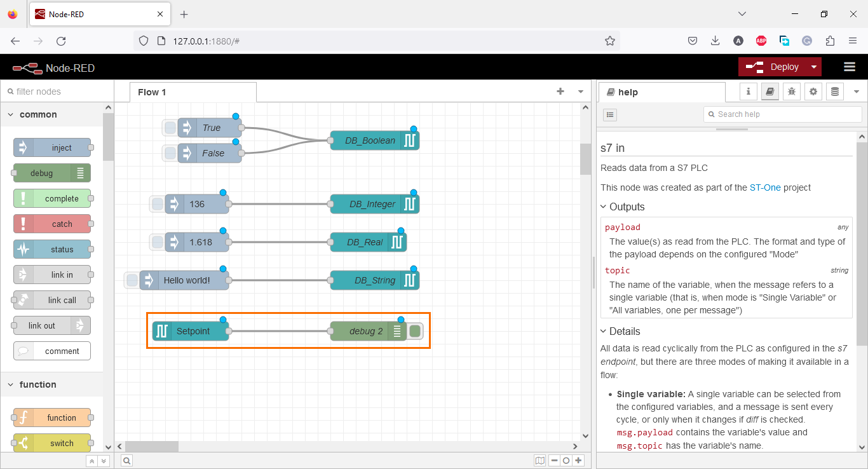
Task: Reload the browser page
Action: pos(61,41)
